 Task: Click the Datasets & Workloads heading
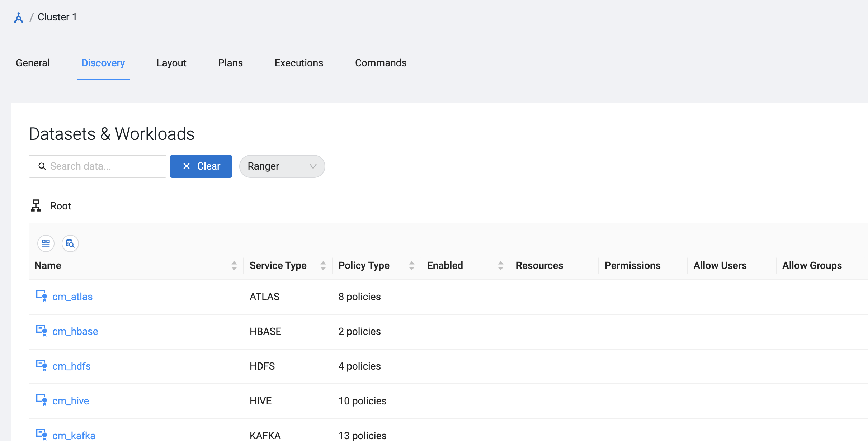[x=112, y=134]
